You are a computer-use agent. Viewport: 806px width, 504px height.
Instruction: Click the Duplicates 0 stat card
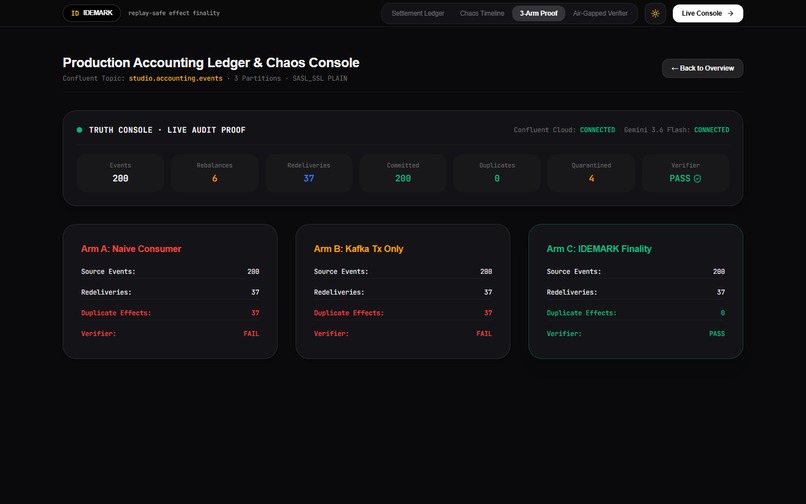pyautogui.click(x=497, y=173)
